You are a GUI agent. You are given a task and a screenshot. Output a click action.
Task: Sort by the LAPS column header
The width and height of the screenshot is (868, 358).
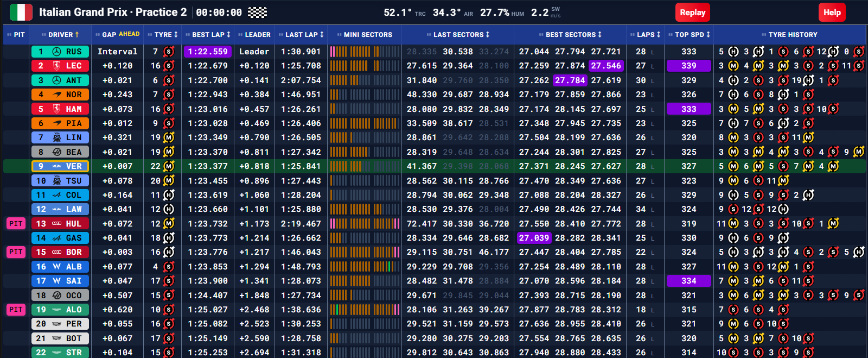(645, 34)
